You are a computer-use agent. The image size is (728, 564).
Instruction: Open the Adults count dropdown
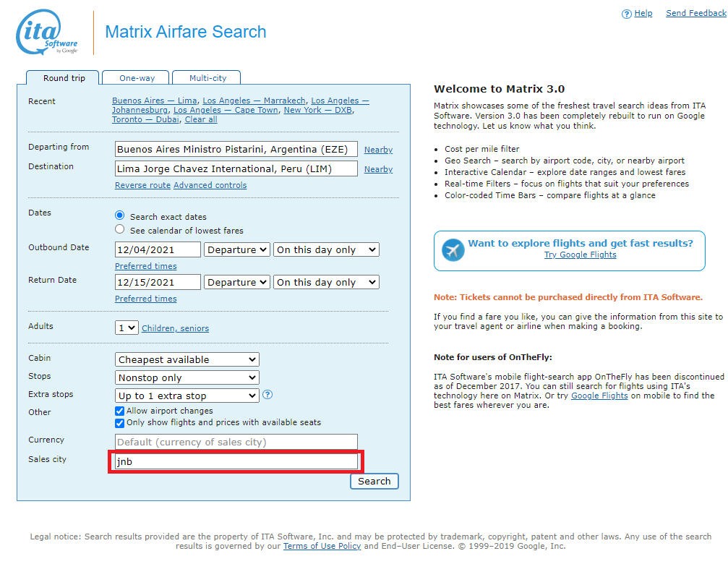pos(127,328)
